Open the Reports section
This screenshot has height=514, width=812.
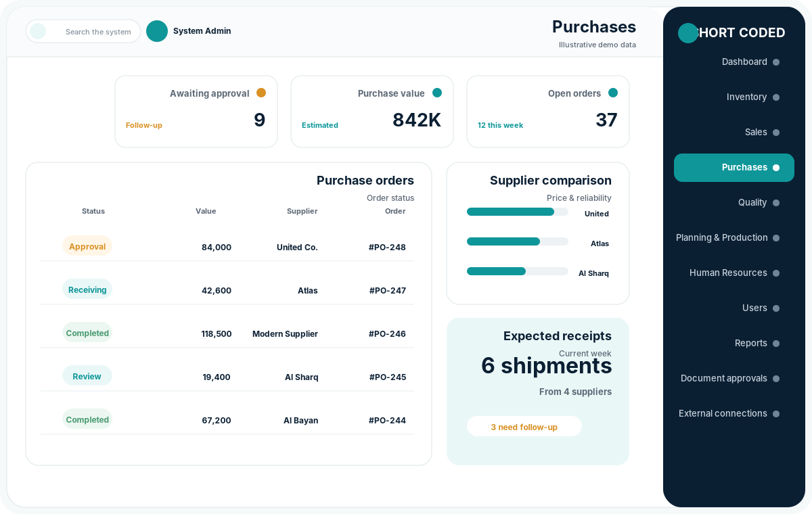click(734, 343)
